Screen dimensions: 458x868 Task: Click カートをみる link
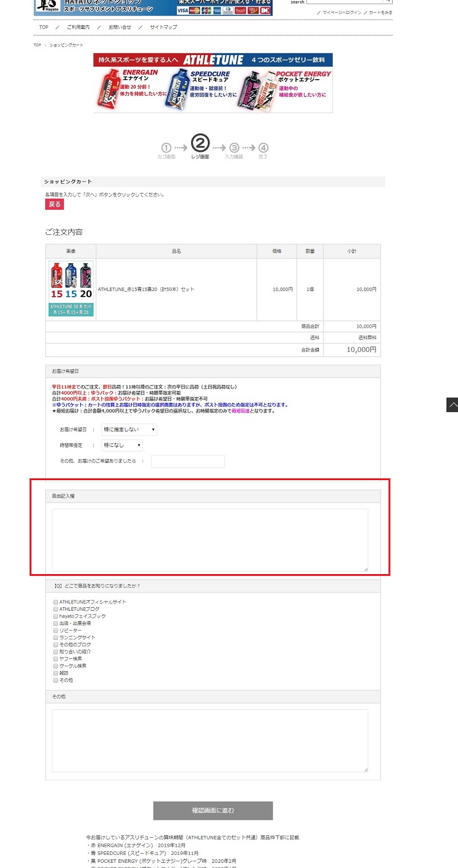click(x=381, y=13)
